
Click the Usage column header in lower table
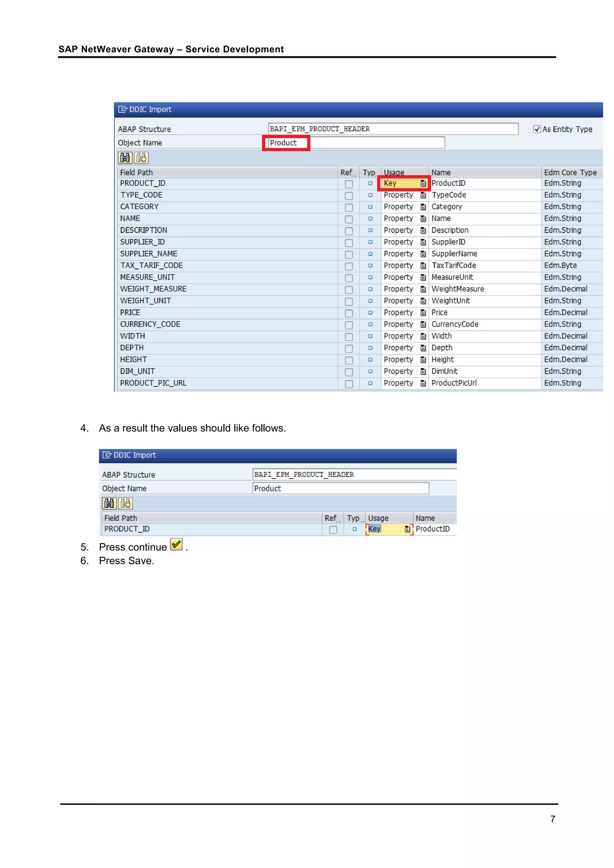[x=389, y=518]
